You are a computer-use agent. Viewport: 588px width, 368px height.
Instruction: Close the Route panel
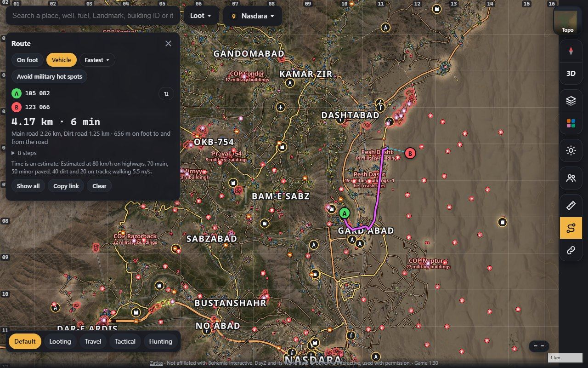(x=168, y=43)
